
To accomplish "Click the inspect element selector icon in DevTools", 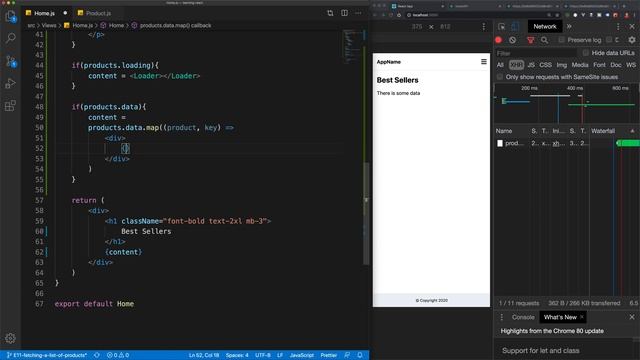I will pos(502,27).
